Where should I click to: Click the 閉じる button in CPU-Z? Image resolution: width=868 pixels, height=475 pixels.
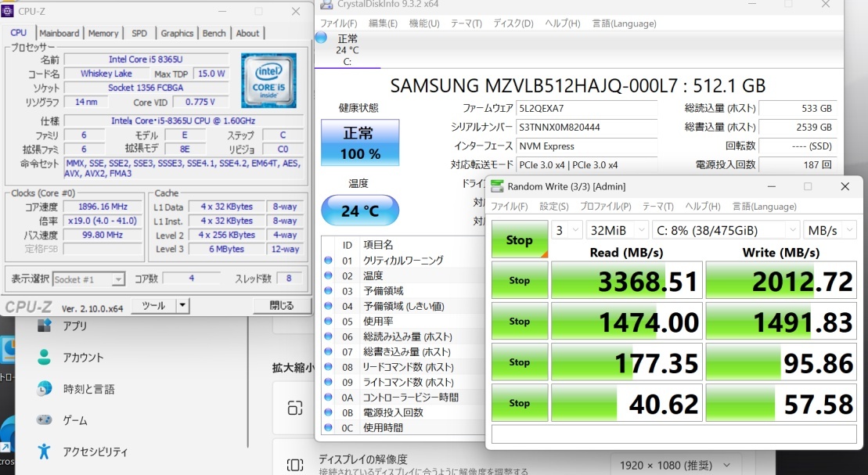281,305
